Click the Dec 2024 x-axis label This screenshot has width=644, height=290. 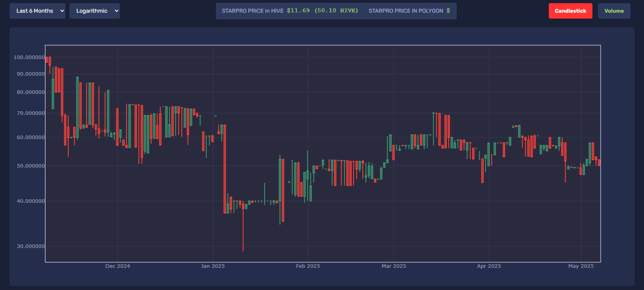(117, 266)
